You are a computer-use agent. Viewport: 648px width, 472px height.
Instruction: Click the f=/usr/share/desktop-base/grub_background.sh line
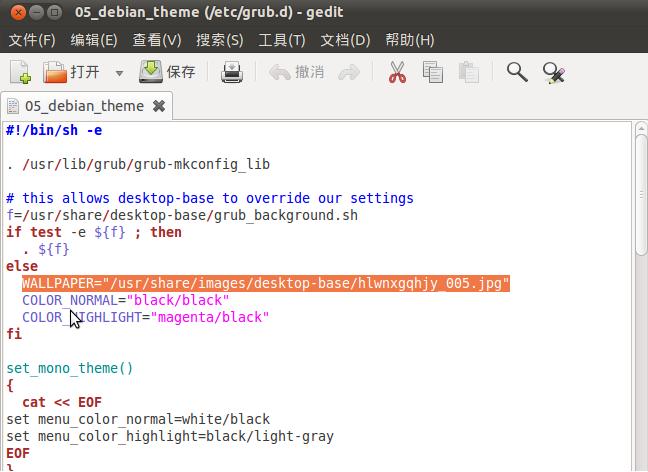pyautogui.click(x=182, y=215)
